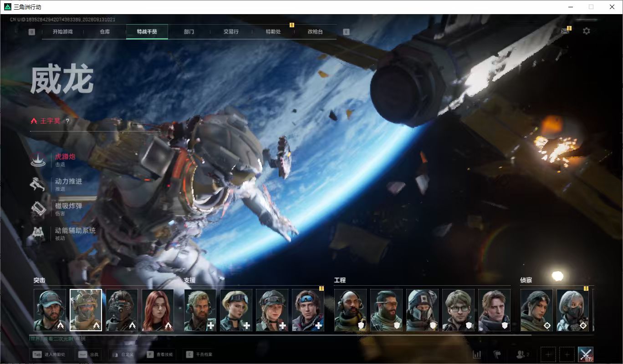Viewport: 623px width, 364px height.
Task: Open the 交易行 tab
Action: [x=231, y=32]
